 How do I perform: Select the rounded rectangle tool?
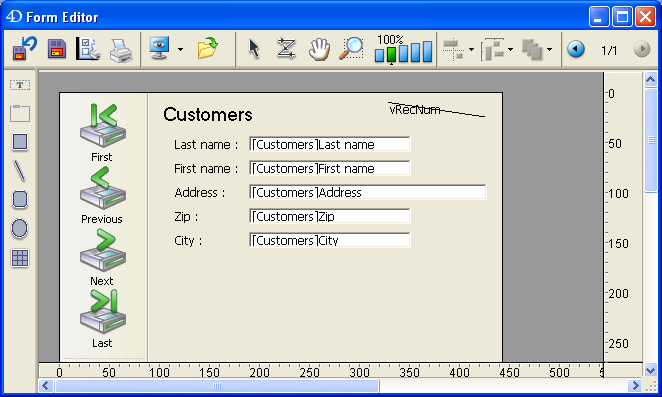[x=20, y=199]
